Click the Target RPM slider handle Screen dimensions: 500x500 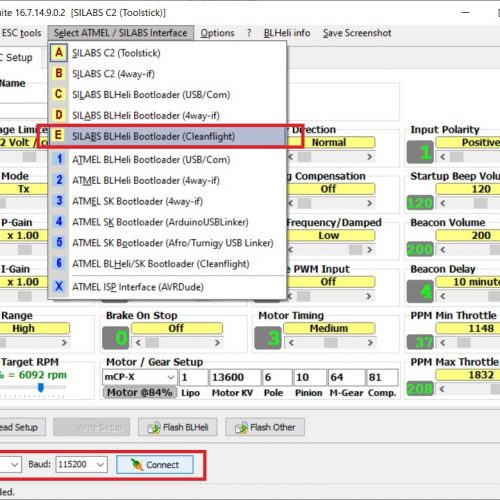click(41, 388)
